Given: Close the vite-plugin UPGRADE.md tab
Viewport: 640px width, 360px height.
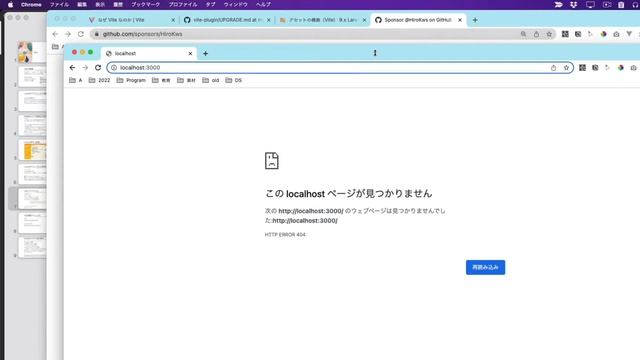Looking at the screenshot, I should pos(269,20).
